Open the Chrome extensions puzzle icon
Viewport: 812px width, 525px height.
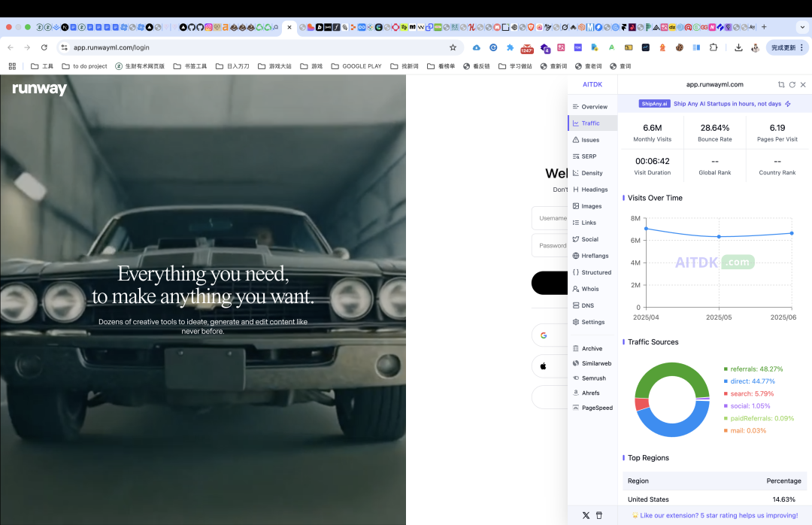coord(714,47)
